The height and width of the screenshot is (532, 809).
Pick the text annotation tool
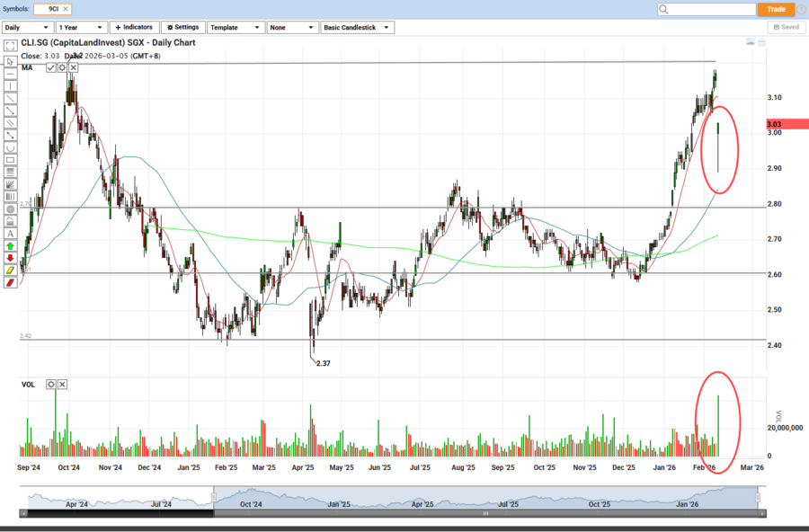click(10, 233)
